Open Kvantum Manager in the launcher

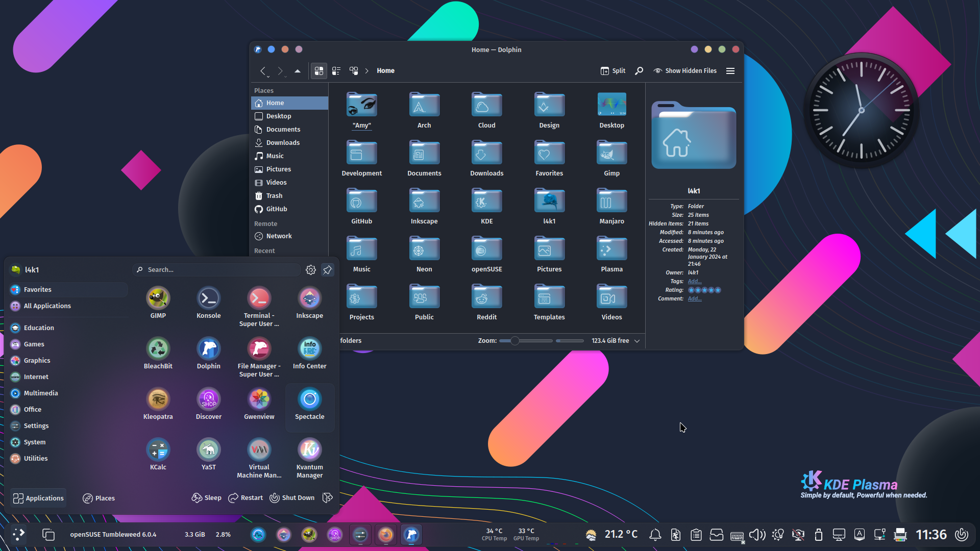tap(309, 454)
